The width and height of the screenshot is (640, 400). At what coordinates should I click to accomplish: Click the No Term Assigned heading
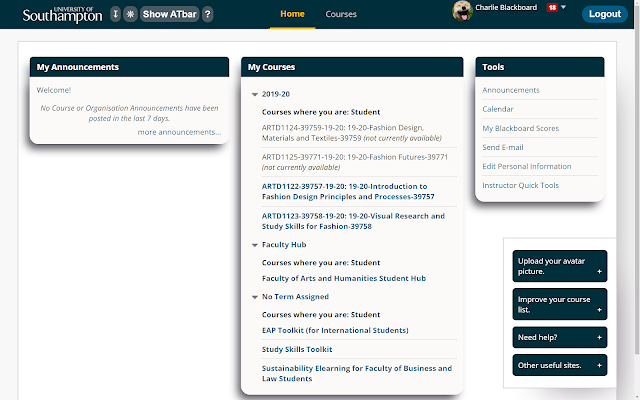295,296
